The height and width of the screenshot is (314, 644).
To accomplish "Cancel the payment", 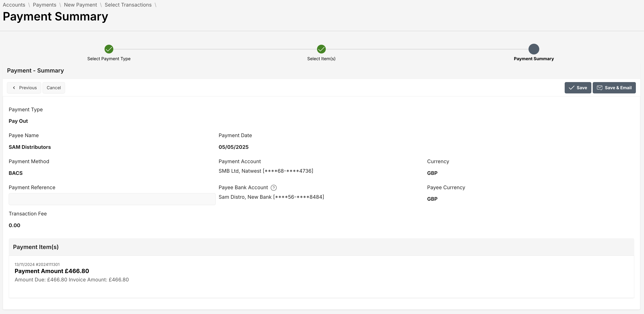I will coord(54,88).
